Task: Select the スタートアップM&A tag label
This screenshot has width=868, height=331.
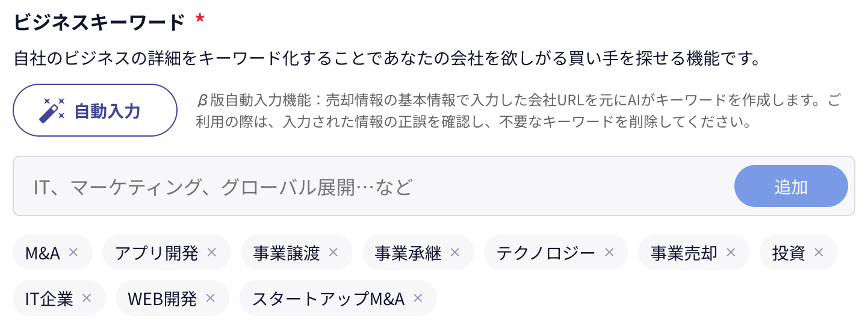Action: [x=328, y=299]
